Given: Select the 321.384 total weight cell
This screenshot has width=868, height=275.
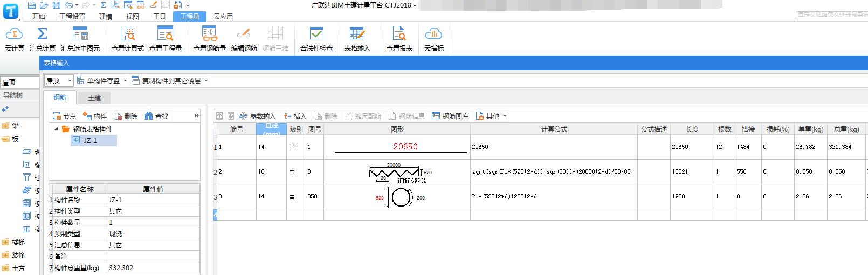Looking at the screenshot, I should [847, 147].
